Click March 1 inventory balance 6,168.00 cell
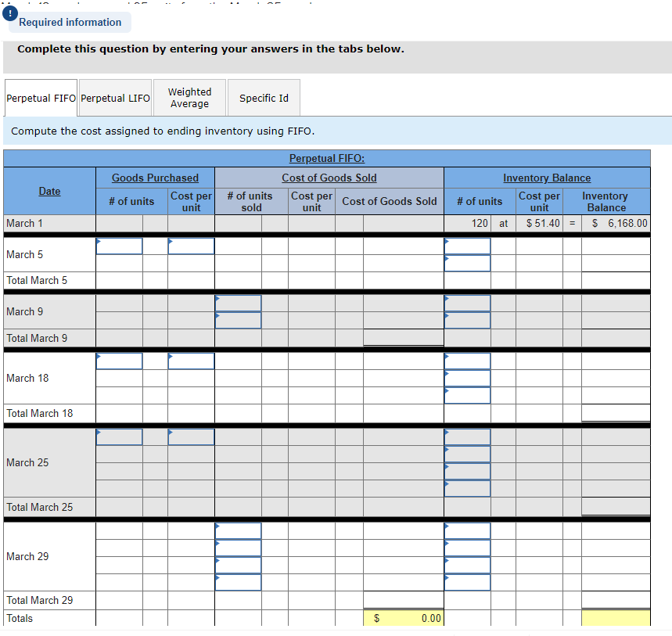This screenshot has width=672, height=636. pyautogui.click(x=616, y=223)
